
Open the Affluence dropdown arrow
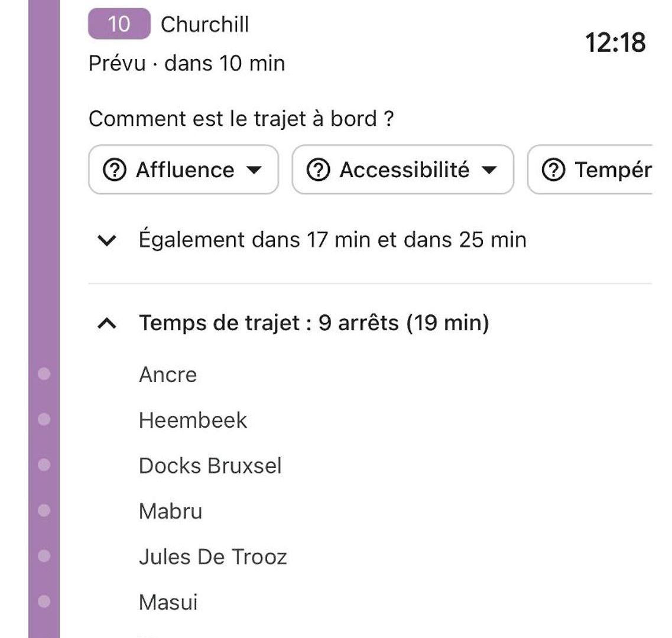click(254, 170)
